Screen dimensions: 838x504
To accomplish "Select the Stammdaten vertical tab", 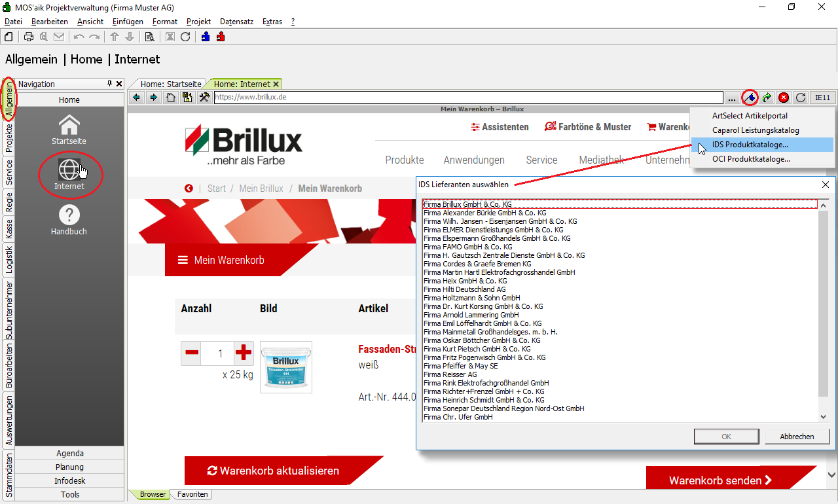I will (9, 474).
